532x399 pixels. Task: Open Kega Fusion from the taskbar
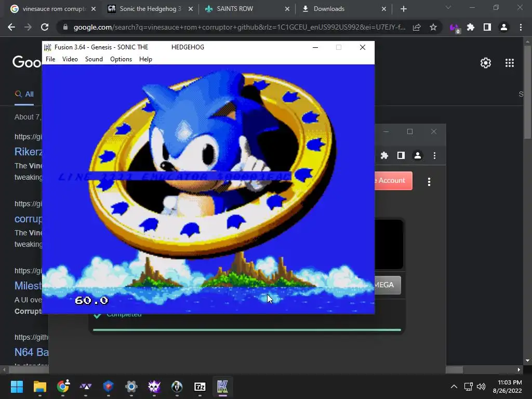click(222, 387)
